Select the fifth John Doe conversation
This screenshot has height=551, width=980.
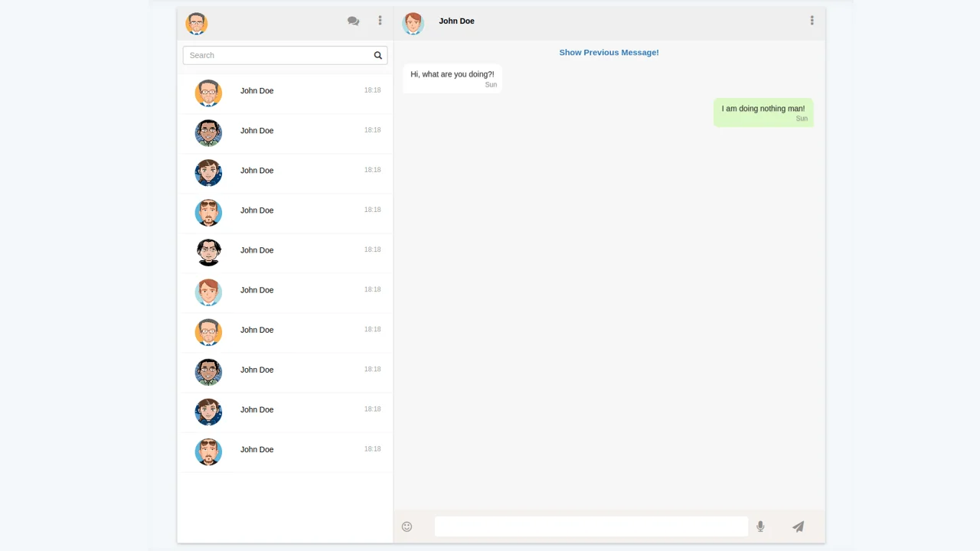tap(285, 253)
